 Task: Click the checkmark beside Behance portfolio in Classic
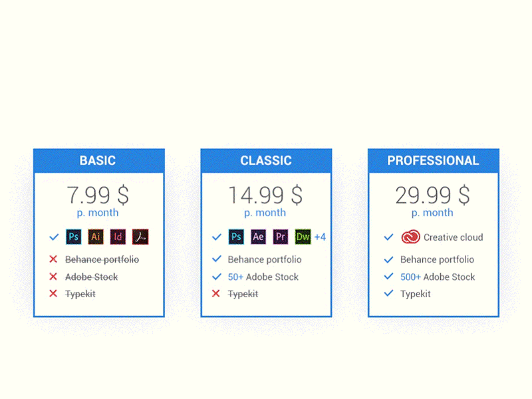(x=216, y=259)
